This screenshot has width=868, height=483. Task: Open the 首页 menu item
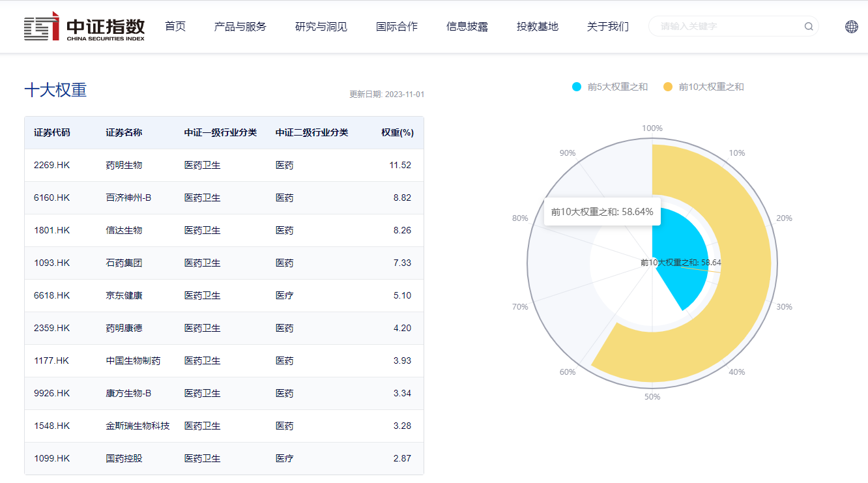(x=175, y=27)
